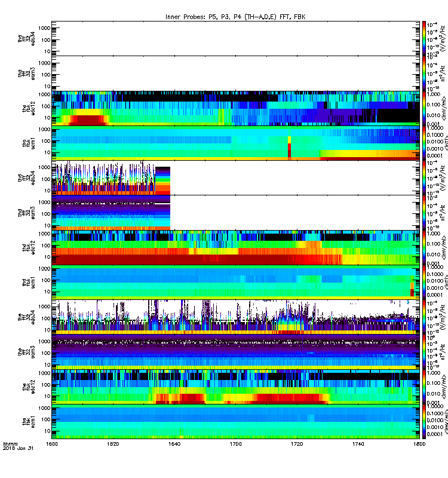Image resolution: width=448 pixels, height=478 pixels.
Task: Click the color bar beside thd fff scm3 panel
Action: pyautogui.click(x=424, y=213)
